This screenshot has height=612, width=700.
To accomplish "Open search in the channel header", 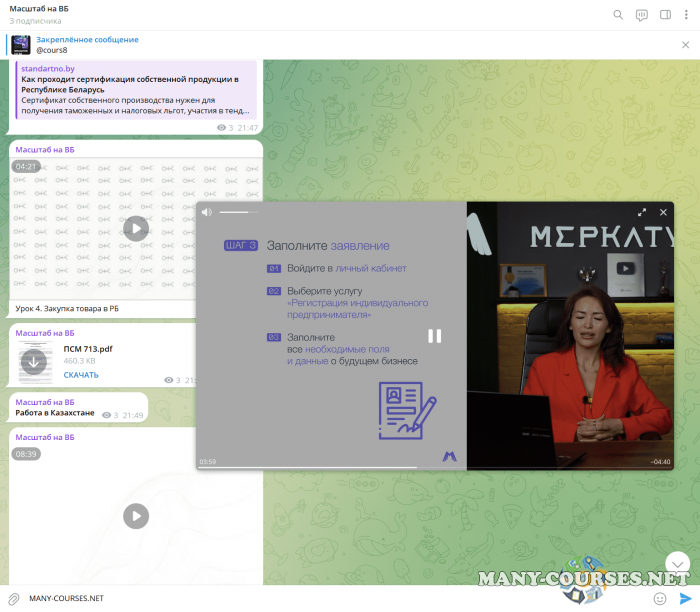I will click(x=618, y=15).
